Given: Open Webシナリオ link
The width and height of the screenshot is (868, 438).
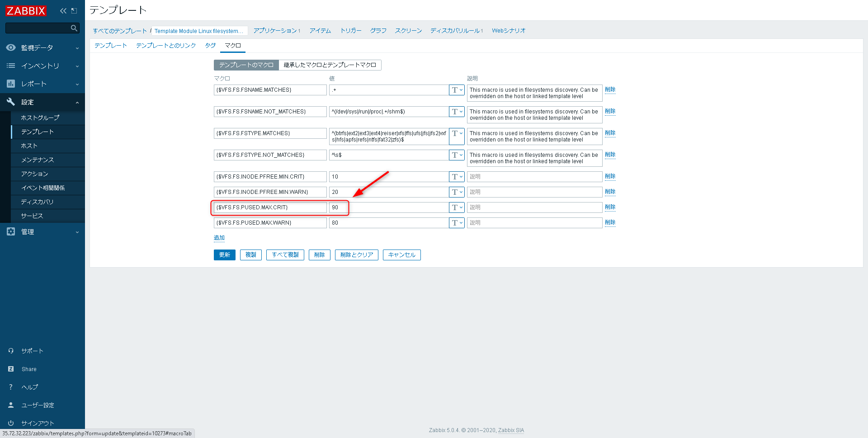Looking at the screenshot, I should (x=509, y=31).
